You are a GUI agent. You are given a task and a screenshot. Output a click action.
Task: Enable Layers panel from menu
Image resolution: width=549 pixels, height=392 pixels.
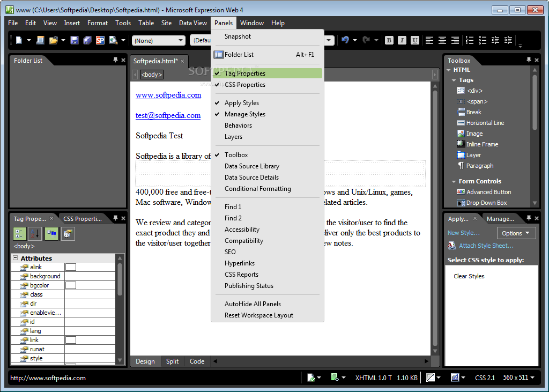pos(268,136)
